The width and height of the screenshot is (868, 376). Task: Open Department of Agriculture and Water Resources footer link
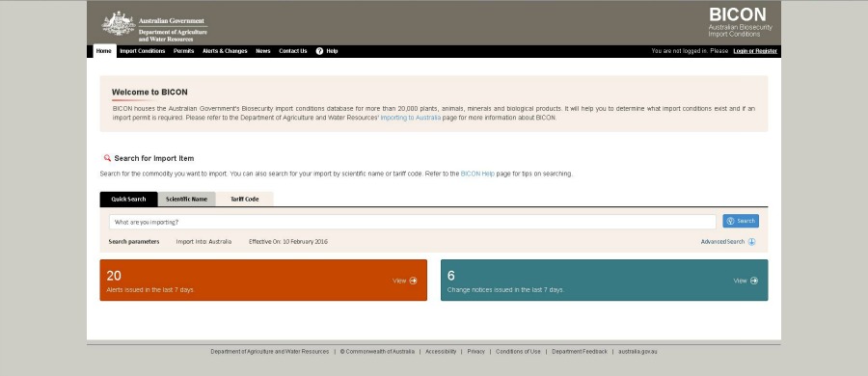click(270, 352)
